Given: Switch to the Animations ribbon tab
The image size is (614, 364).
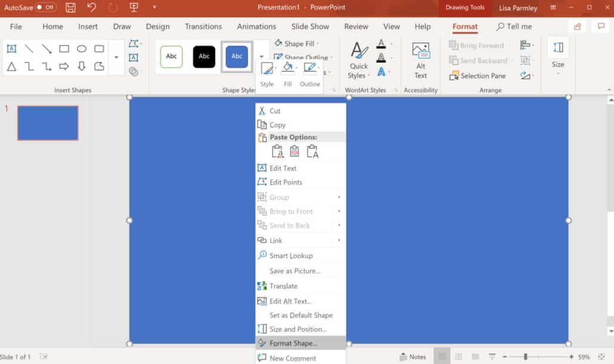Looking at the screenshot, I should (x=256, y=26).
